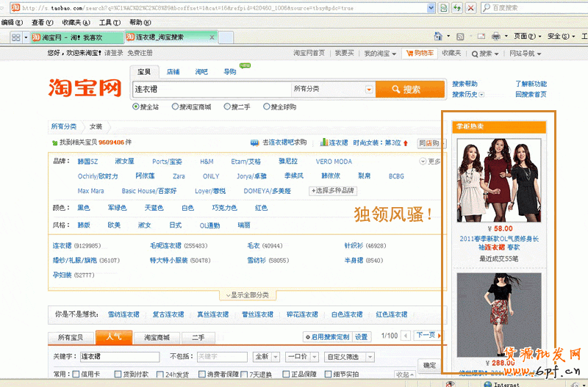The image size is (588, 387).
Task: Click the orange 搜索 search button
Action: 409,89
